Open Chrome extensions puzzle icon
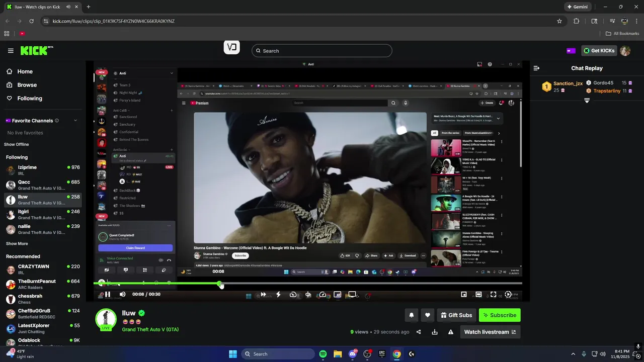The height and width of the screenshot is (362, 644). coord(577,21)
